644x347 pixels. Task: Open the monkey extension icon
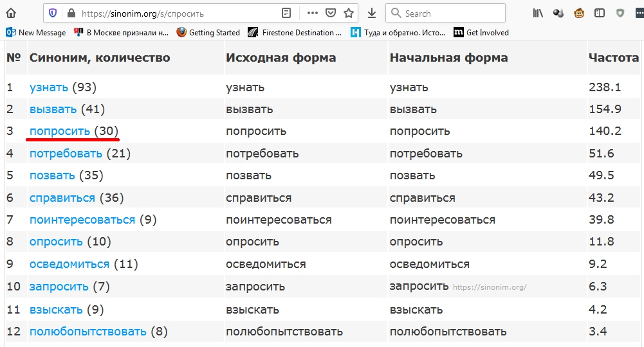tap(579, 13)
